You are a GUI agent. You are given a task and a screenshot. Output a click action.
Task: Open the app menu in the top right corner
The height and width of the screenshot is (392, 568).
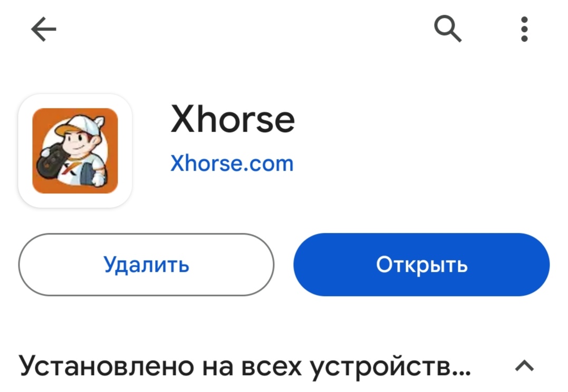coord(524,29)
